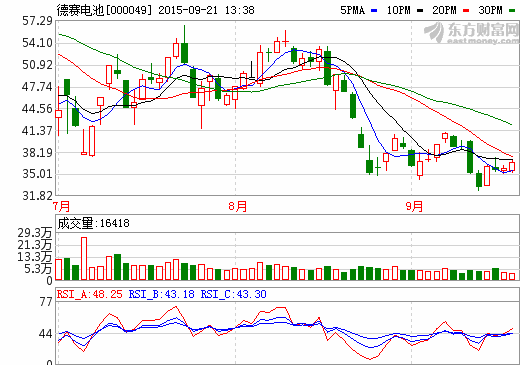This screenshot has width=520, height=365.
Task: Click the 77 RSI axis label
Action: click(x=46, y=302)
